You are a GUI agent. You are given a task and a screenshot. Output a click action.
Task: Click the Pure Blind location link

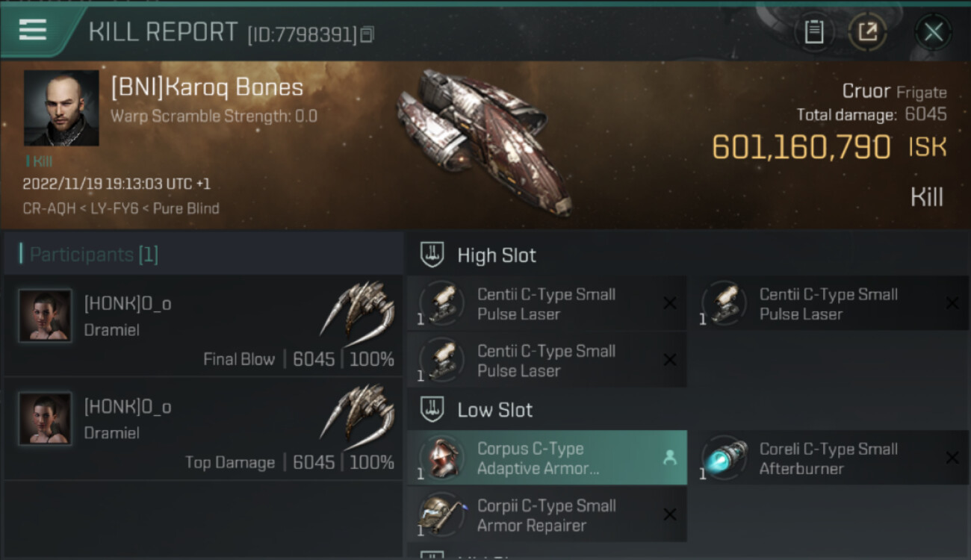(x=186, y=209)
